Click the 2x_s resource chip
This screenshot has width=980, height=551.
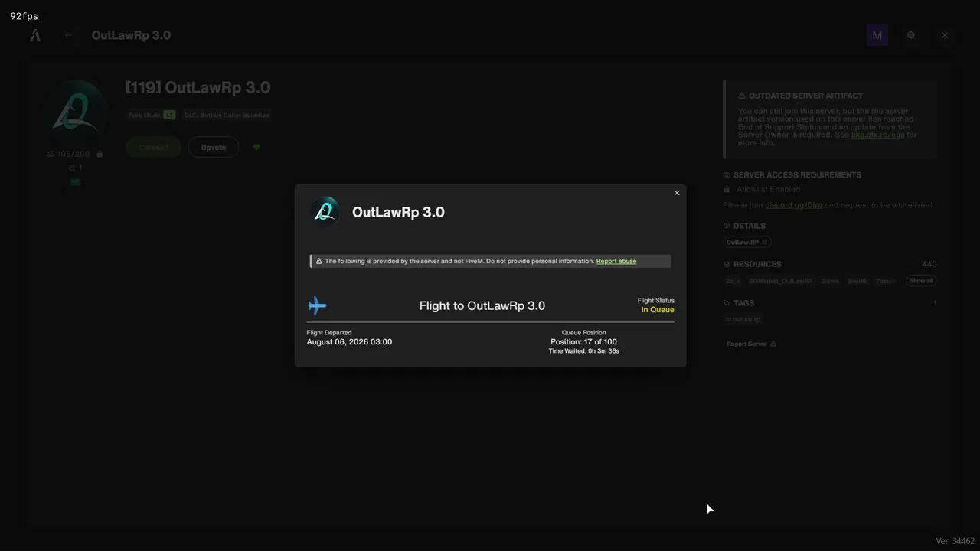click(733, 282)
